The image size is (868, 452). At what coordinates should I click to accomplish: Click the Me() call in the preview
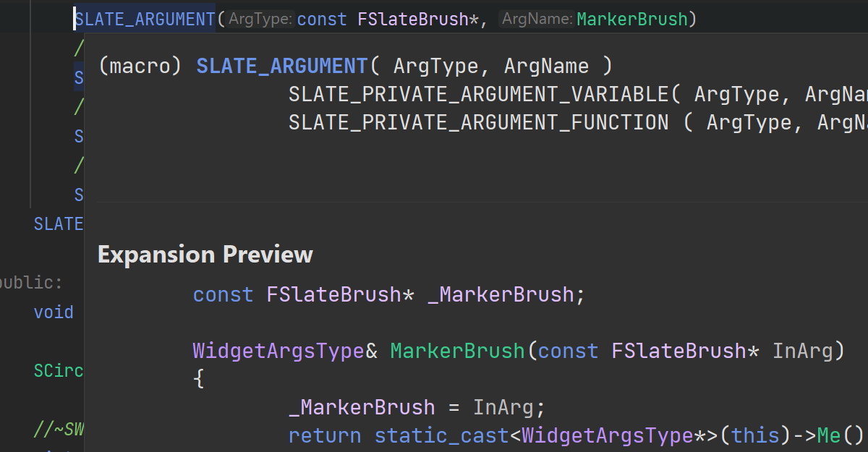(x=840, y=435)
